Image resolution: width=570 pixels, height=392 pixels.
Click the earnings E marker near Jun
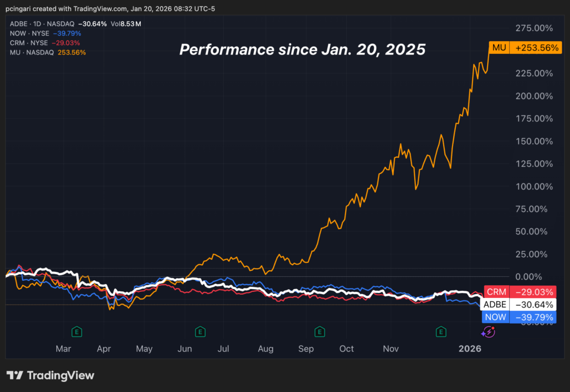pos(199,332)
